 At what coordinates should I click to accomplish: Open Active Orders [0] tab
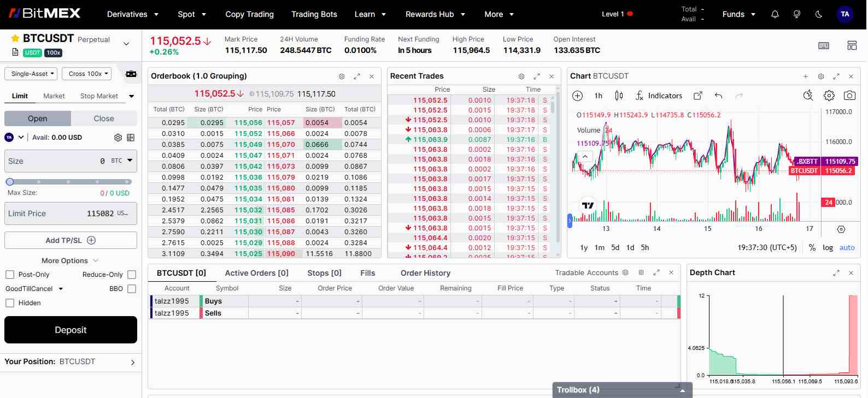click(x=256, y=273)
